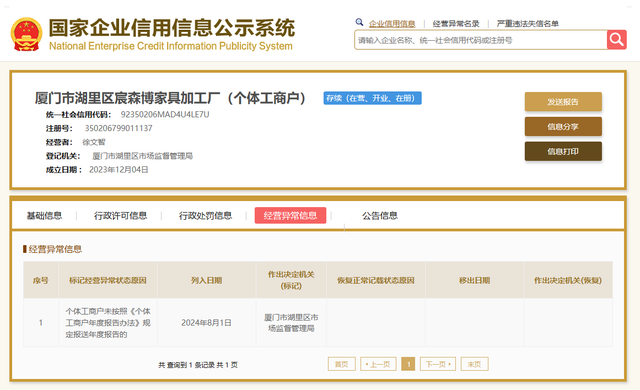The width and height of the screenshot is (640, 390).
Task: Click the table cell 厦门市湖里区市场监督管理局
Action: [x=291, y=323]
